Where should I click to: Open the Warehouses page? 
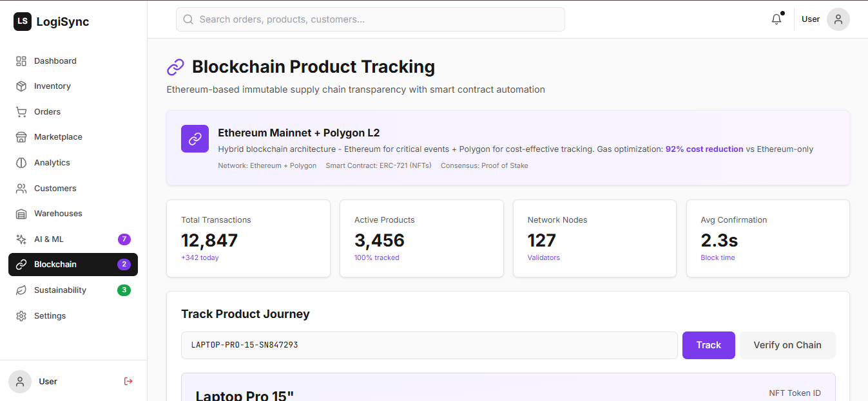(73, 214)
